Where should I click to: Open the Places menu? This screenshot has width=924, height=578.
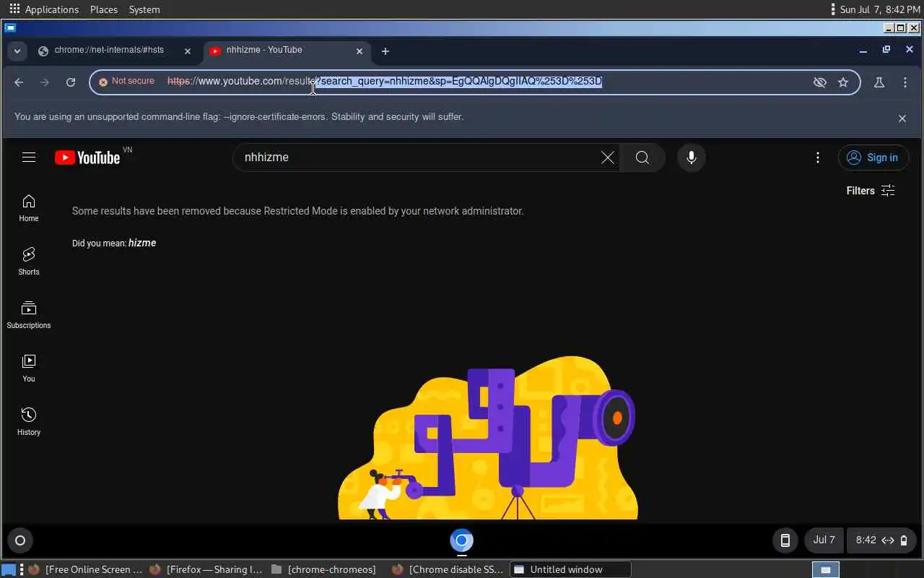click(x=104, y=9)
